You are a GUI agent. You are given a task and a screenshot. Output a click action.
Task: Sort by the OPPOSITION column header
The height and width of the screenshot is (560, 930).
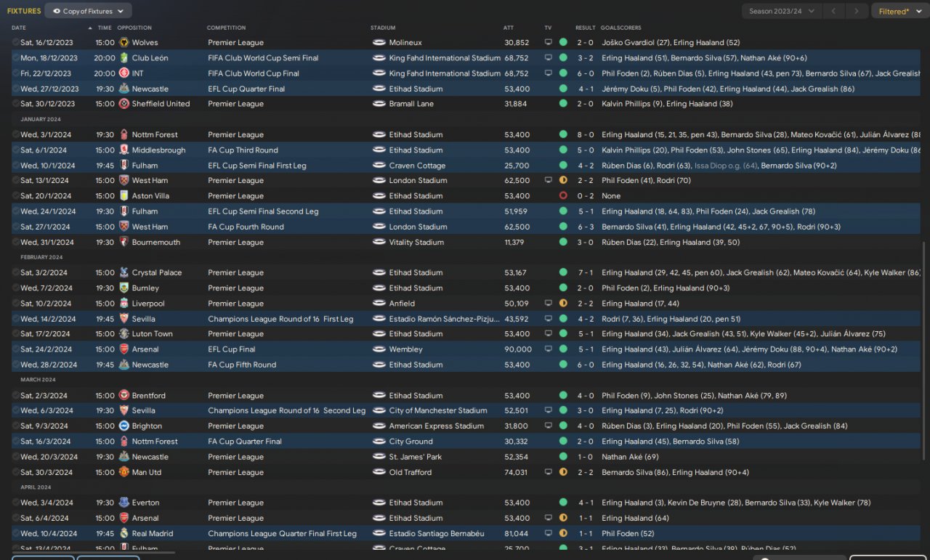pyautogui.click(x=134, y=28)
